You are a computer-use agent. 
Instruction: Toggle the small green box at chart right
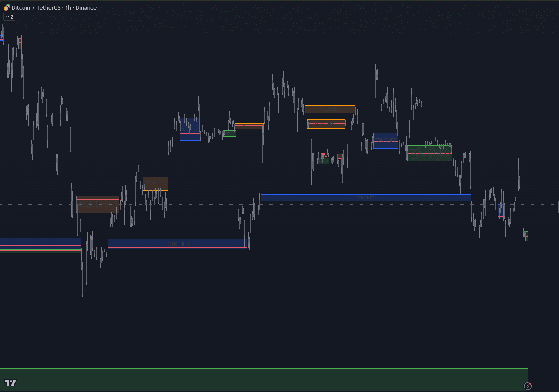pyautogui.click(x=527, y=235)
